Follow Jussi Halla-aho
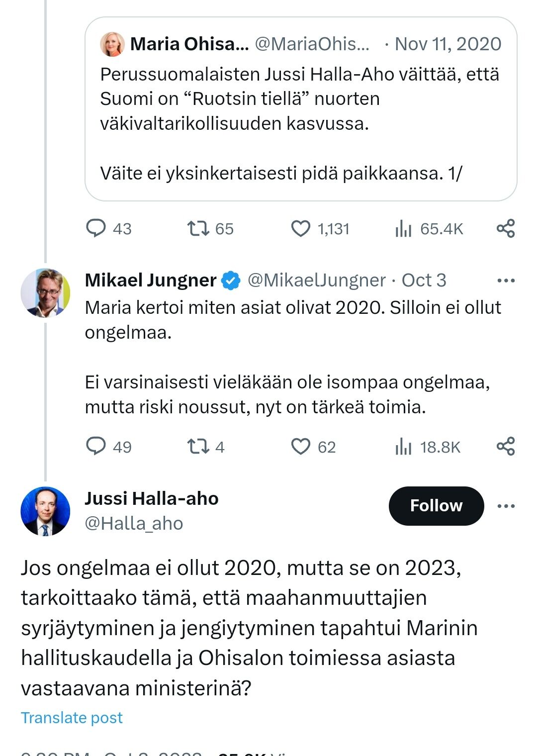Image resolution: width=537 pixels, height=756 pixels. coord(436,506)
